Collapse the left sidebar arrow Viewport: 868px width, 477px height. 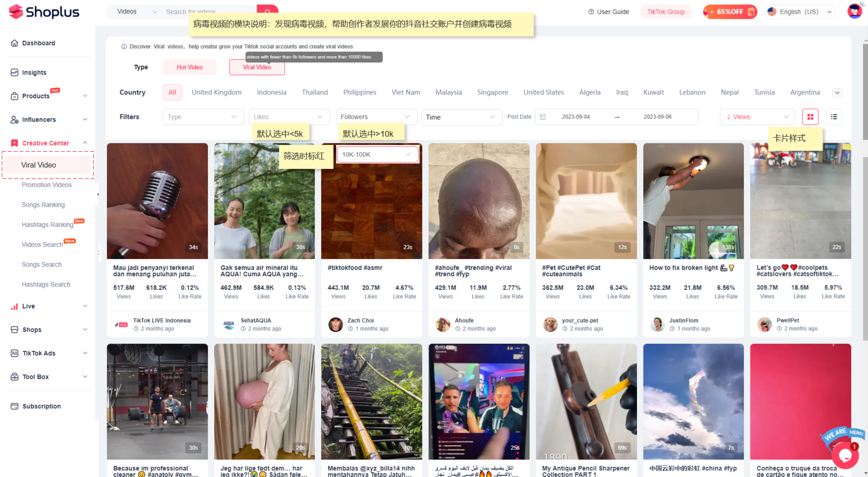coord(98,194)
